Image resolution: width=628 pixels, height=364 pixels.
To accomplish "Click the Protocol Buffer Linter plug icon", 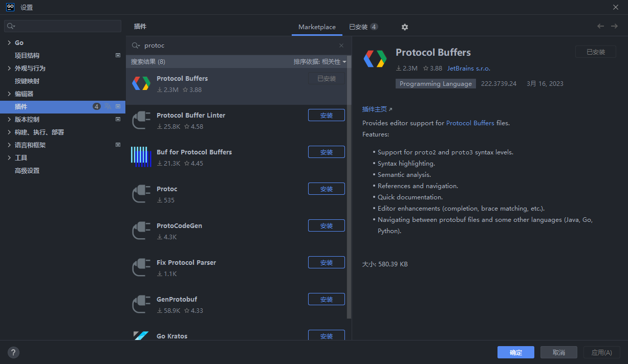I will [141, 120].
